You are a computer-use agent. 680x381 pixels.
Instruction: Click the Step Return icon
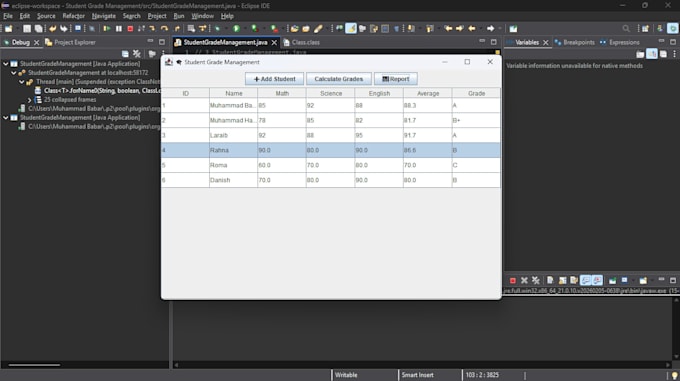tap(177, 29)
